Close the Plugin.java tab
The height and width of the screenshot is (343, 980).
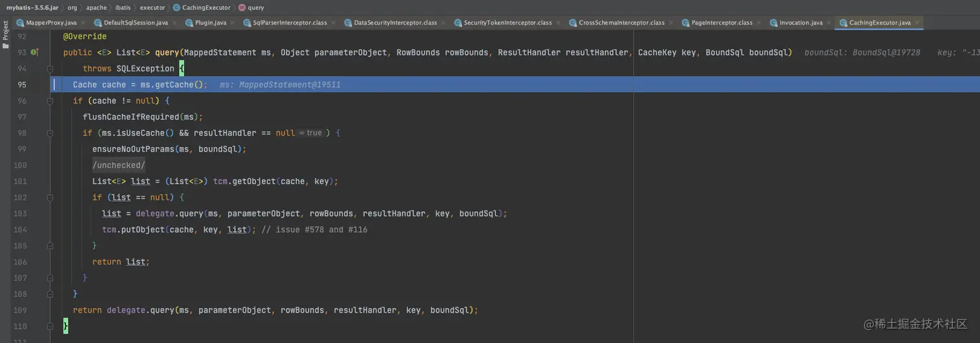(233, 23)
